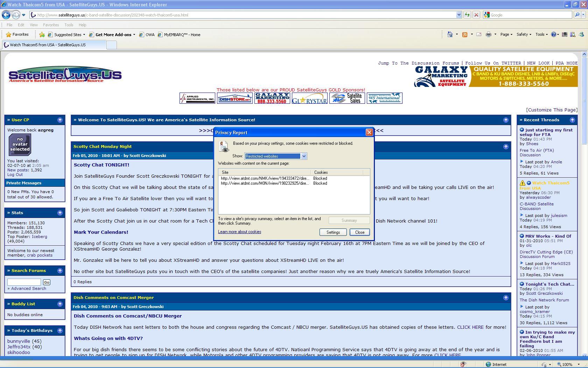Click the red Stop loading icon

point(476,15)
